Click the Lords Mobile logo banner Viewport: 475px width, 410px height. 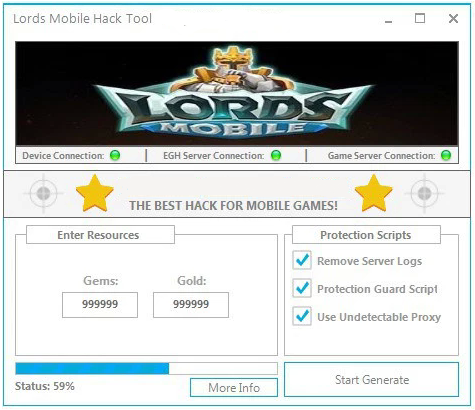click(237, 93)
